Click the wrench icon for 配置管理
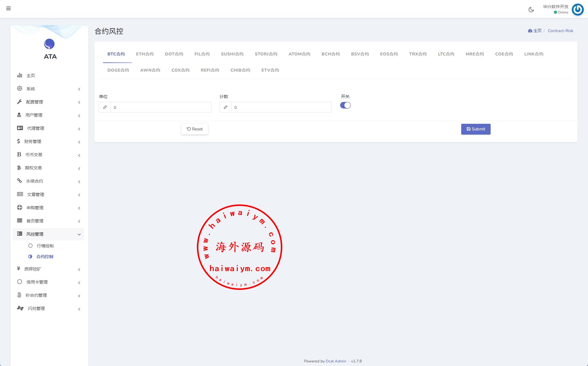 pyautogui.click(x=19, y=102)
